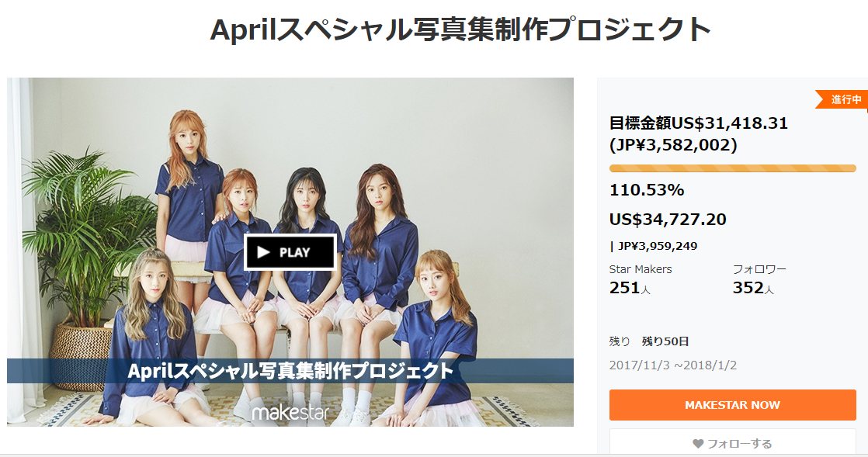Click the raised amount US$34,727.20
This screenshot has width=868, height=457.
668,220
